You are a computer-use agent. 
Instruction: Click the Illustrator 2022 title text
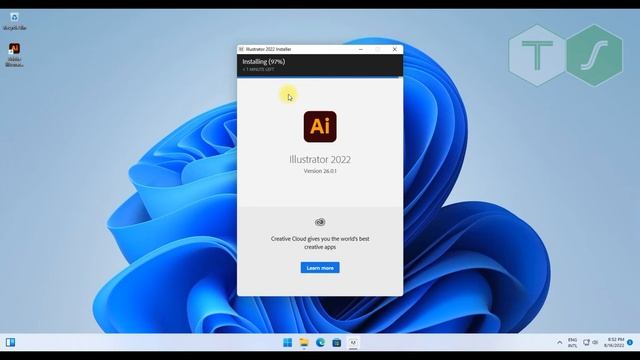point(320,160)
